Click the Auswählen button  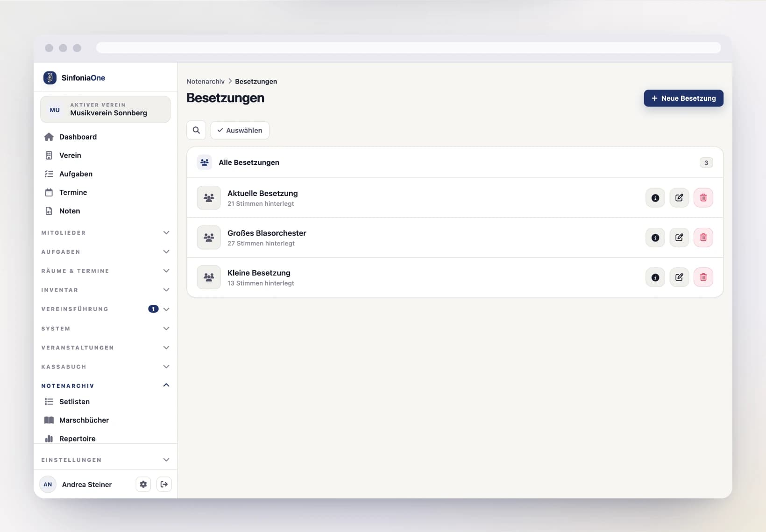click(x=240, y=130)
